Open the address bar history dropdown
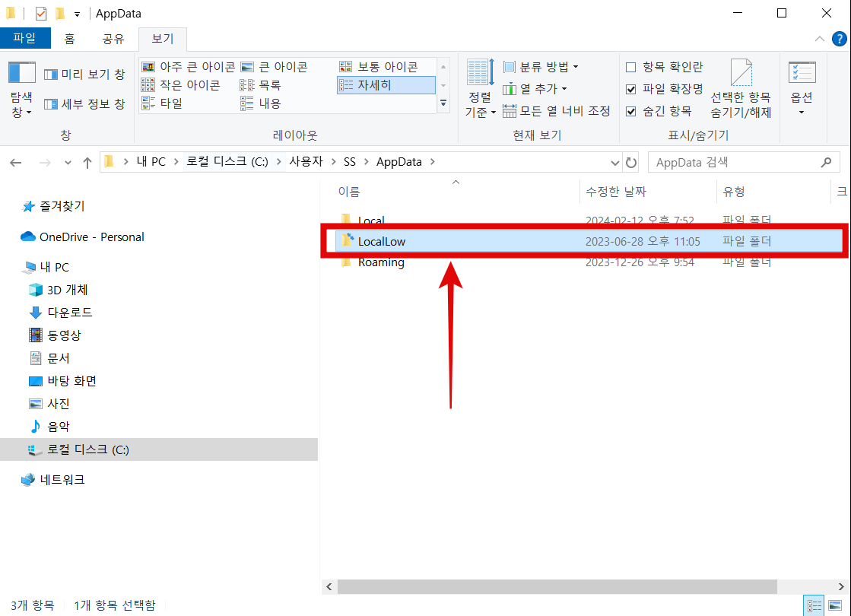The height and width of the screenshot is (616, 851). coord(614,161)
